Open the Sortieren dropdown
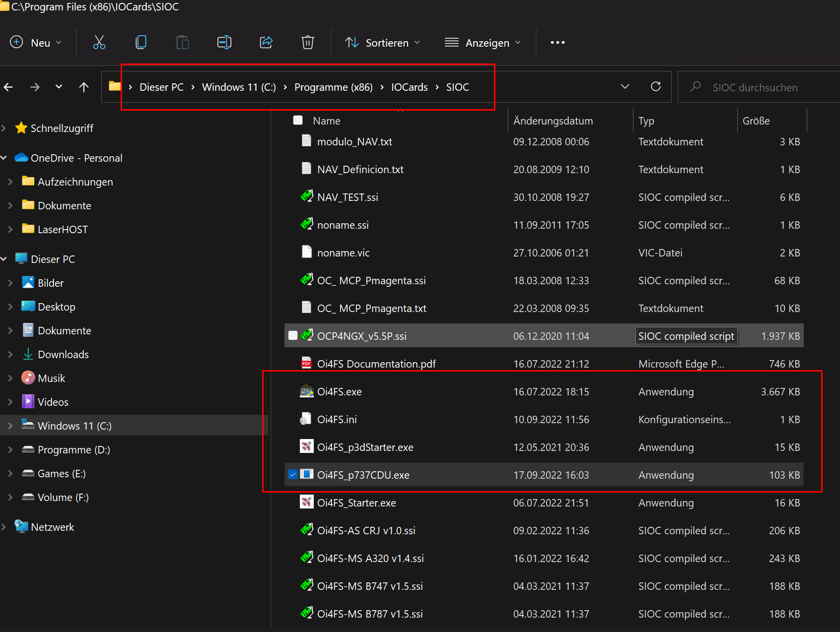This screenshot has height=632, width=840. (x=383, y=43)
